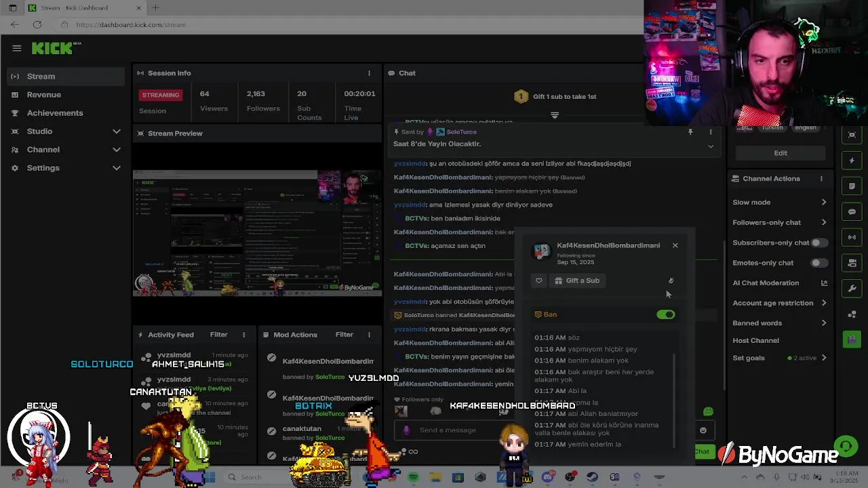Open Spotify from the taskbar
This screenshot has height=488, width=868.
414,477
